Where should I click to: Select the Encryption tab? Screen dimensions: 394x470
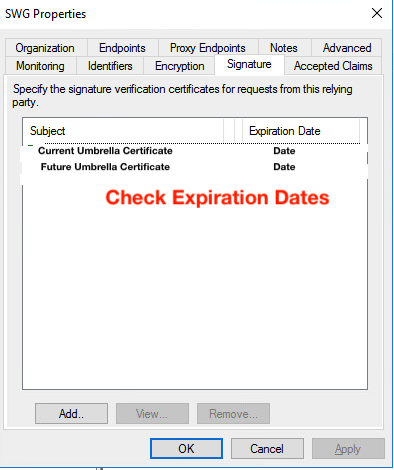click(180, 66)
